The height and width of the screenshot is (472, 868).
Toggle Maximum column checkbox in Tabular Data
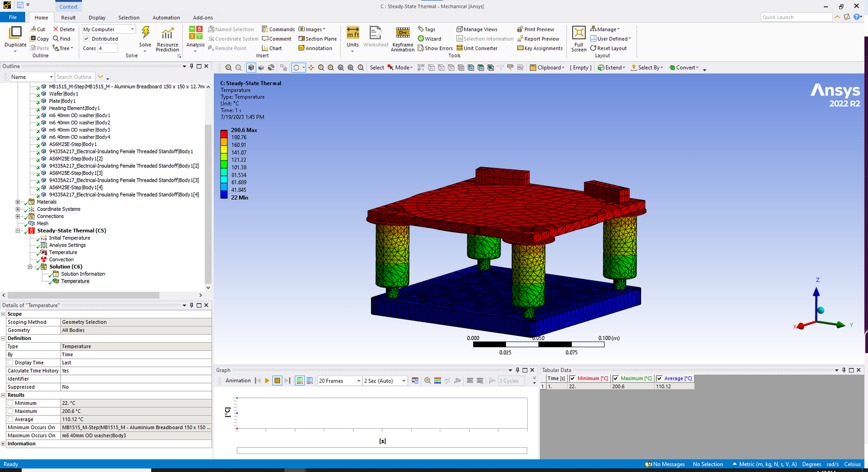pyautogui.click(x=615, y=378)
